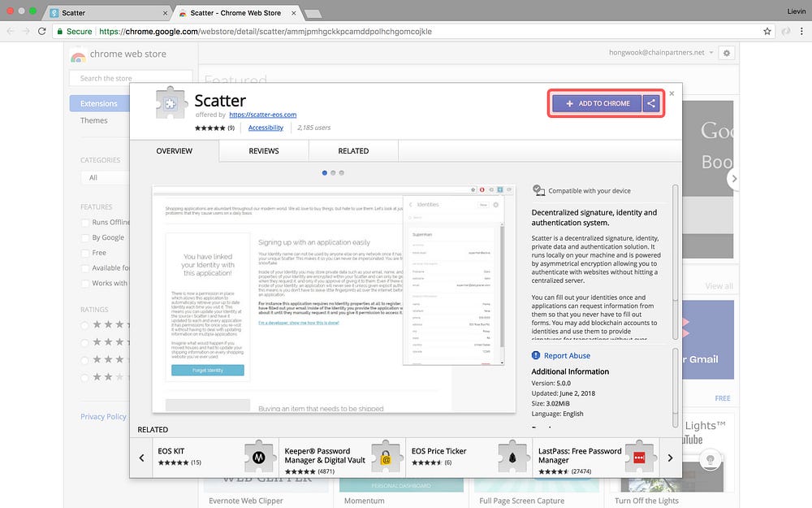Open the Privacy Policy link
This screenshot has height=508, width=812.
click(x=103, y=416)
